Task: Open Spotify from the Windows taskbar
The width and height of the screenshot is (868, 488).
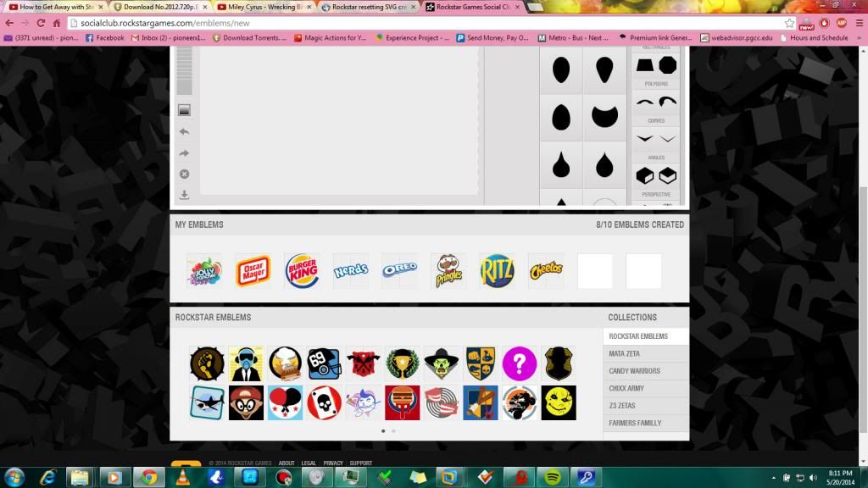Action: pyautogui.click(x=554, y=477)
